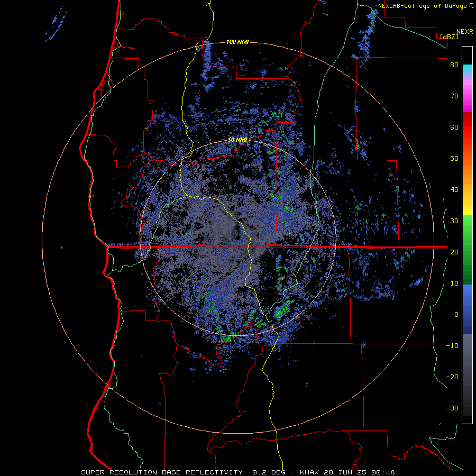Select the -20 value on dBZ scale
The width and height of the screenshot is (476, 476).
click(452, 377)
